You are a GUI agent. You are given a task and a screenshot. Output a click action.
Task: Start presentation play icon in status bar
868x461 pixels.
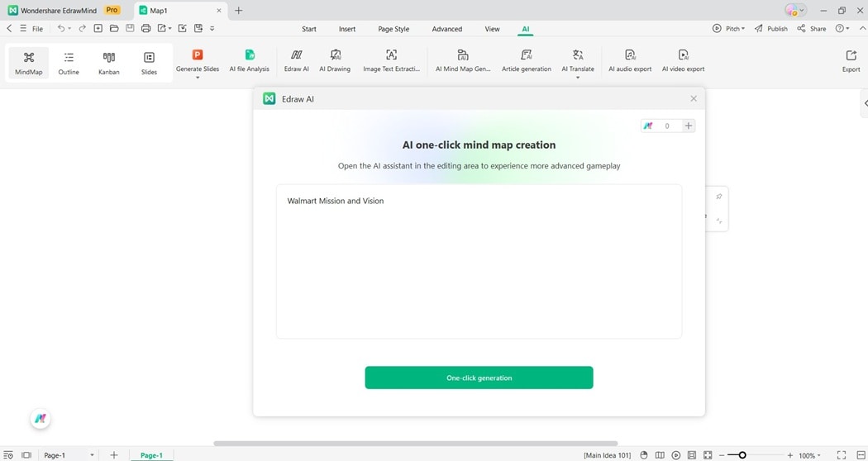tap(676, 455)
